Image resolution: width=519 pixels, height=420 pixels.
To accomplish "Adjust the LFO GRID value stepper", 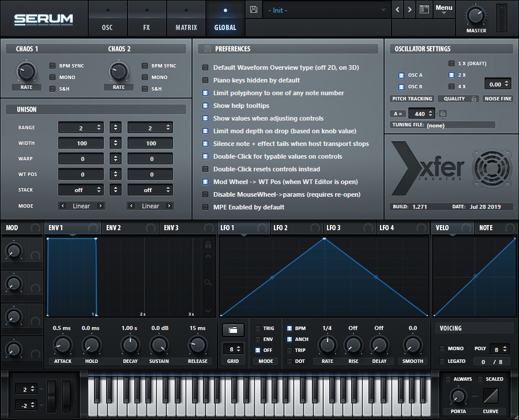I will coord(238,349).
